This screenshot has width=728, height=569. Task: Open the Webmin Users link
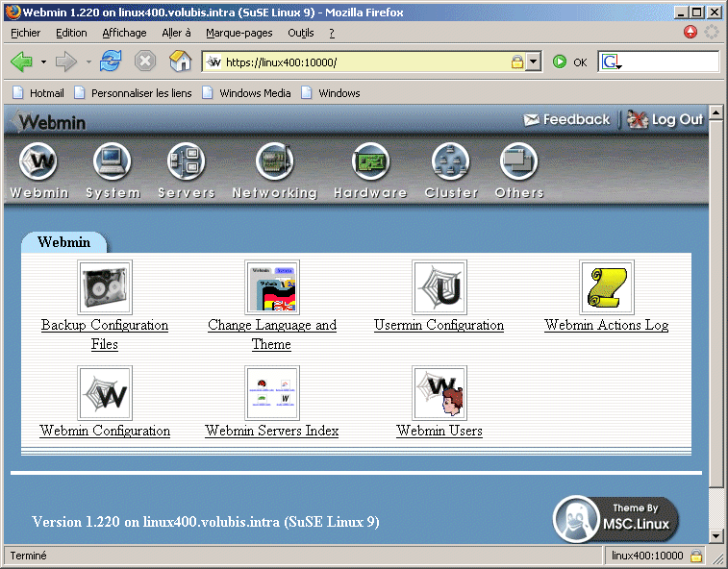pos(439,431)
